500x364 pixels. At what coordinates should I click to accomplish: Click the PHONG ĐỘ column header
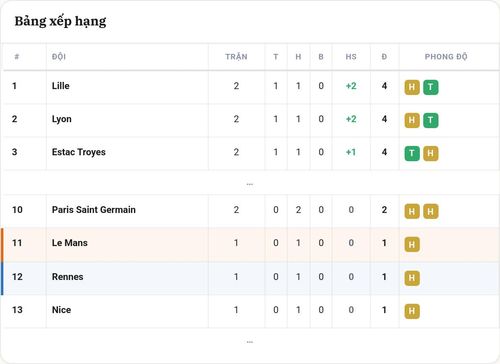click(446, 57)
